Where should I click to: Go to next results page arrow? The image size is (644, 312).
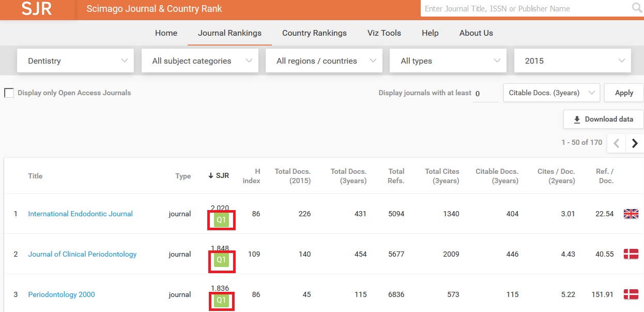tap(635, 144)
